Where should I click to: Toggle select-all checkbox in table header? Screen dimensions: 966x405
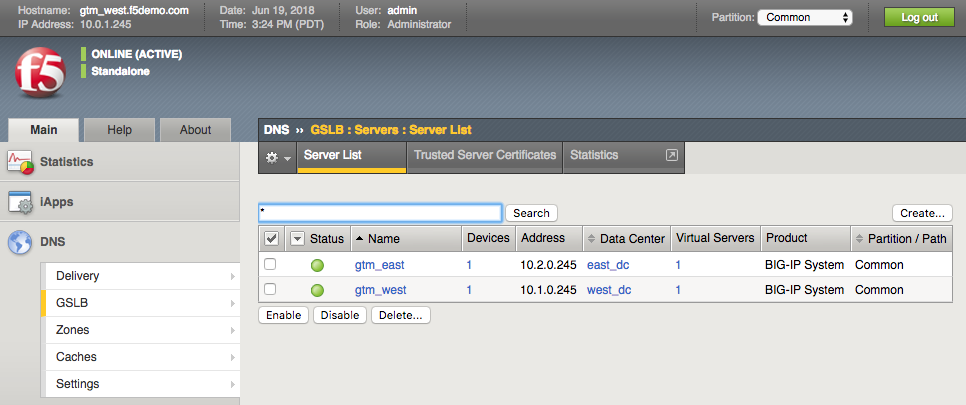click(270, 239)
